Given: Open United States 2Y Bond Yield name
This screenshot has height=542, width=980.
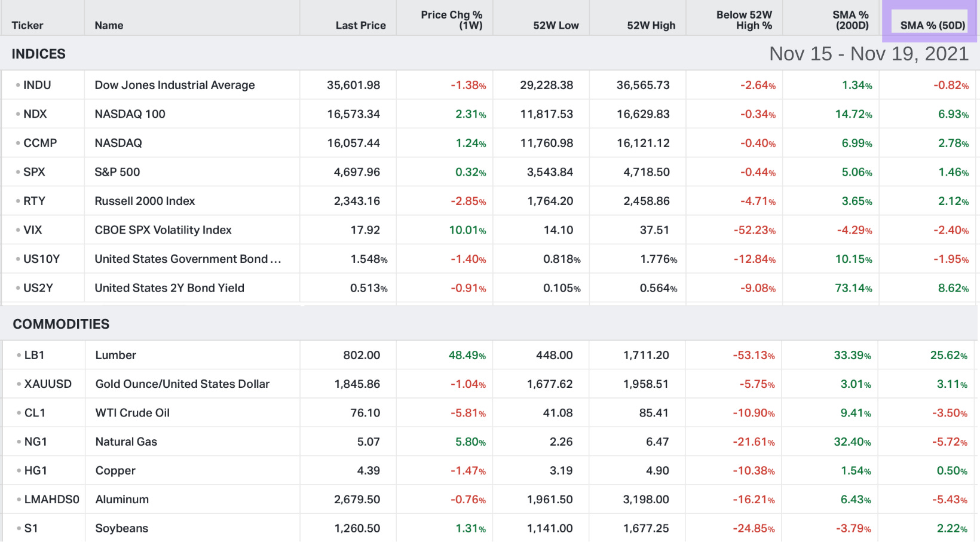Looking at the screenshot, I should click(169, 287).
